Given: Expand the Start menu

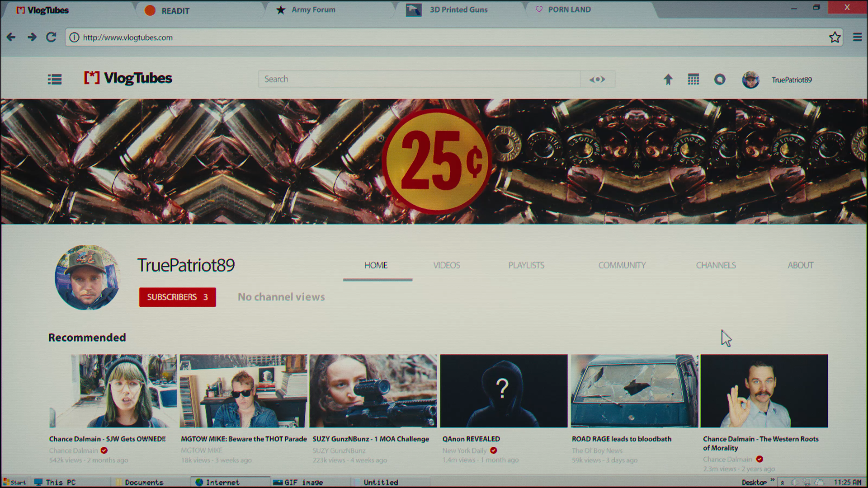Looking at the screenshot, I should tap(15, 482).
